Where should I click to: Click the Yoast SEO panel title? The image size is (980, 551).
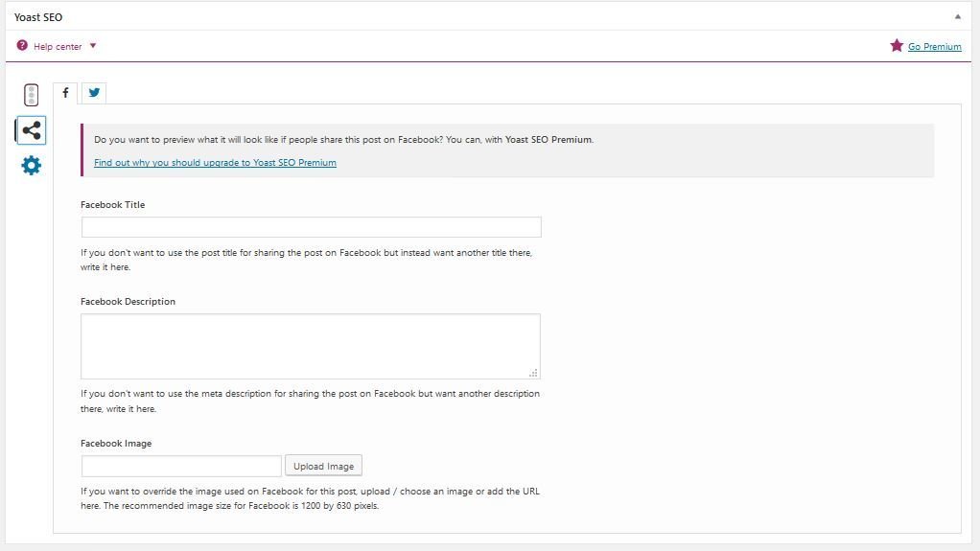pyautogui.click(x=38, y=17)
